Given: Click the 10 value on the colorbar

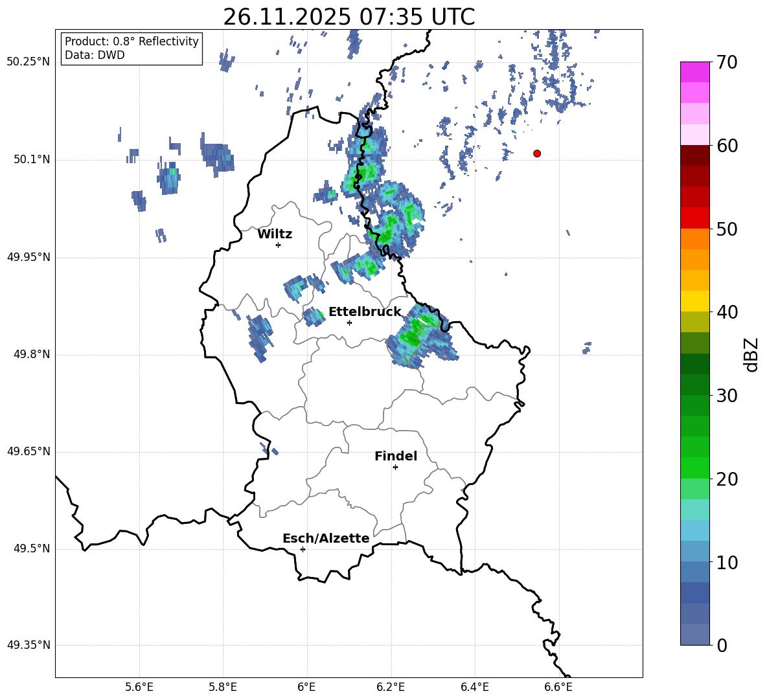Looking at the screenshot, I should (727, 562).
